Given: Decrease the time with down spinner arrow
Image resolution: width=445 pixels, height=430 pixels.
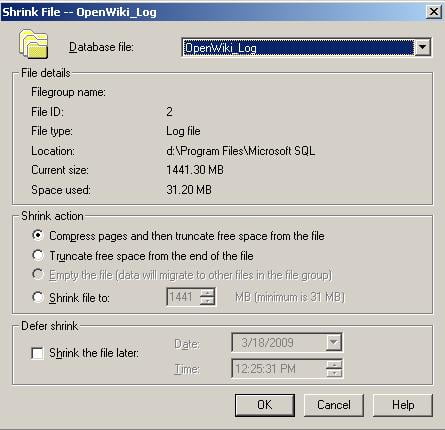Looking at the screenshot, I should coord(334,373).
